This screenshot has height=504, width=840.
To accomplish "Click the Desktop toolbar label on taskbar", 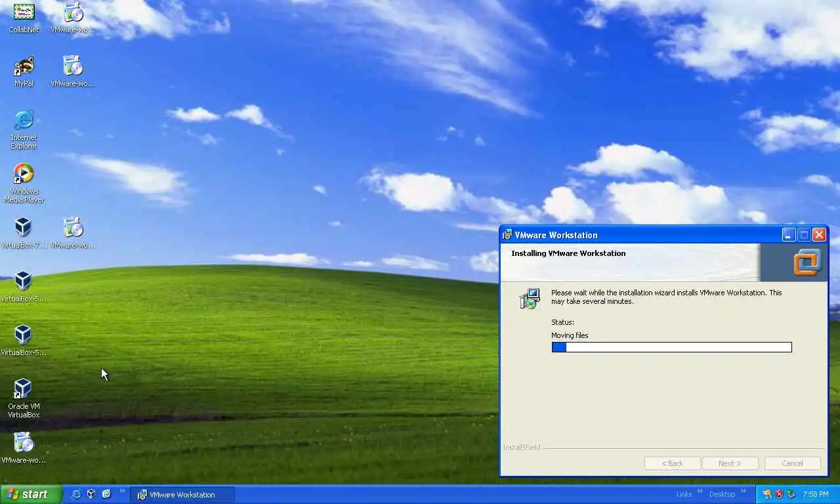I will tap(722, 494).
